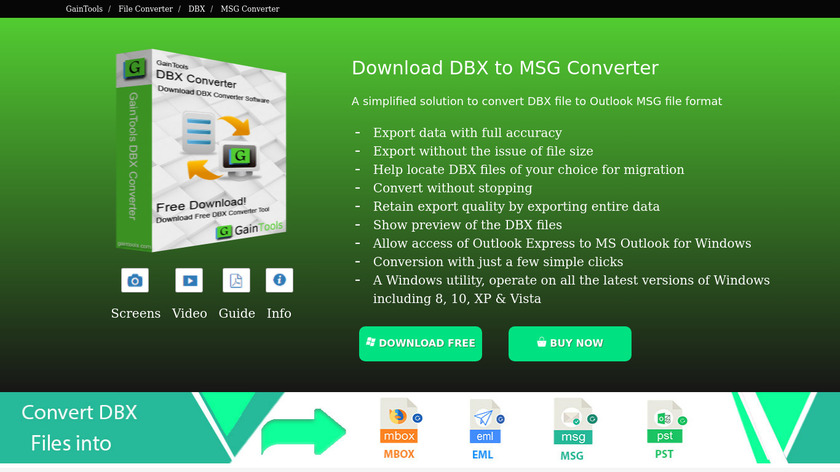Viewport: 840px width, 472px height.
Task: Click the 'Show preview of the DBX files' line
Action: point(468,225)
